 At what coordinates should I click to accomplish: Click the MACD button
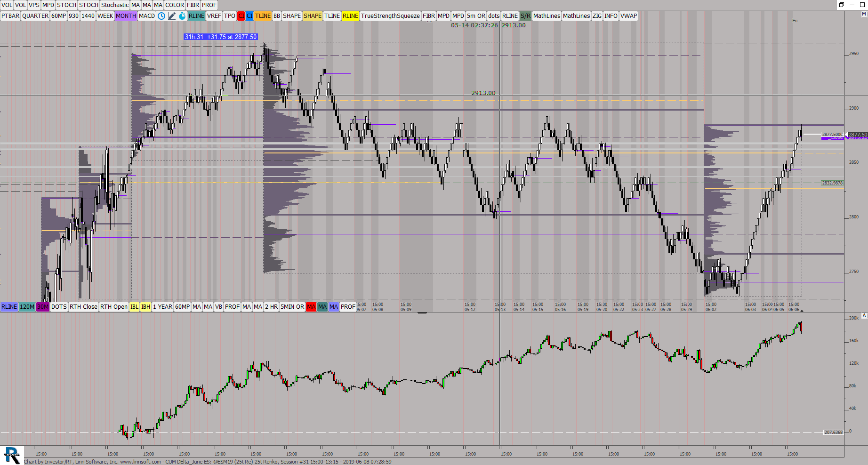click(147, 16)
